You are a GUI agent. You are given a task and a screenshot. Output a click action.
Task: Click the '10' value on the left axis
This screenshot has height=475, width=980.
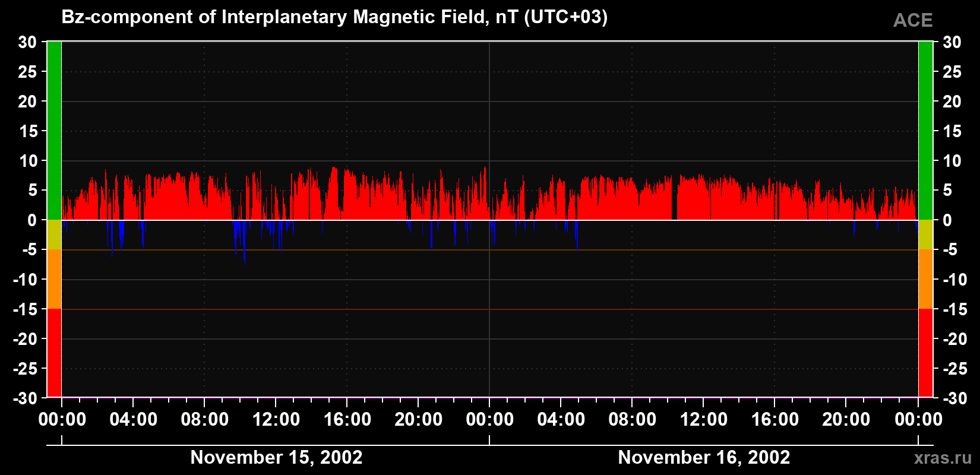coord(27,161)
